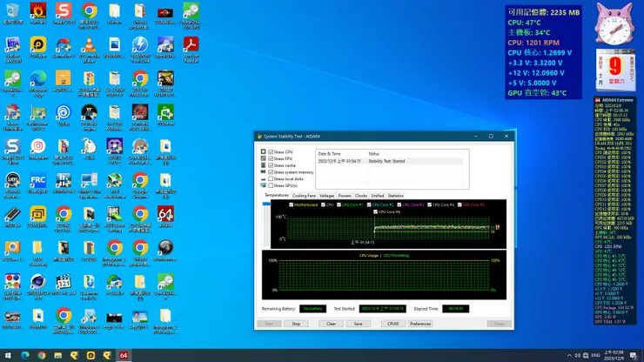This screenshot has height=362, width=644.
Task: Uncheck the Stress CPU option
Action: (x=271, y=152)
